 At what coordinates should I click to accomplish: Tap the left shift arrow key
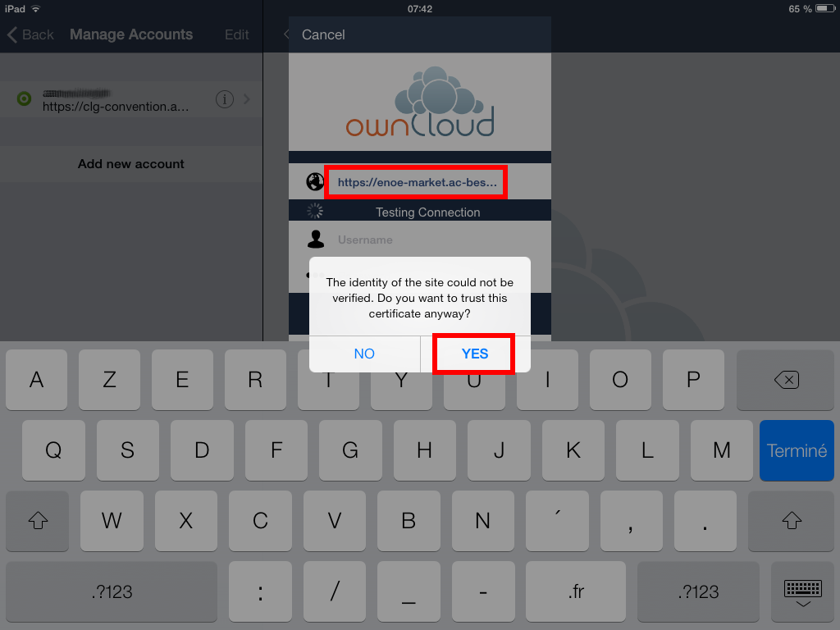[x=38, y=520]
